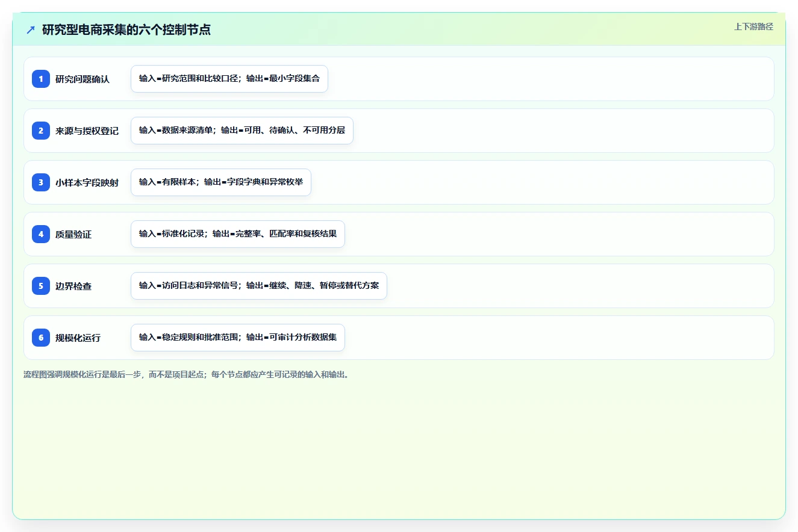
Task: Click the arrow icon beside the title
Action: [31, 29]
